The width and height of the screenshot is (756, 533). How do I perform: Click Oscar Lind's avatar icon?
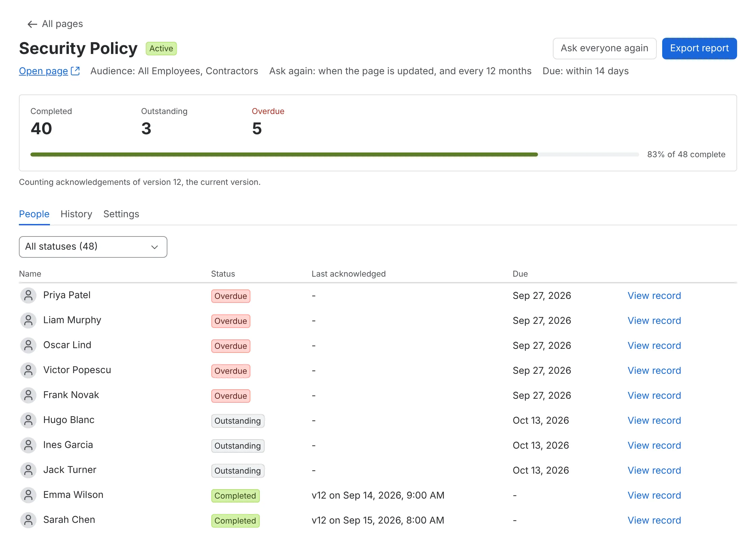pos(28,345)
